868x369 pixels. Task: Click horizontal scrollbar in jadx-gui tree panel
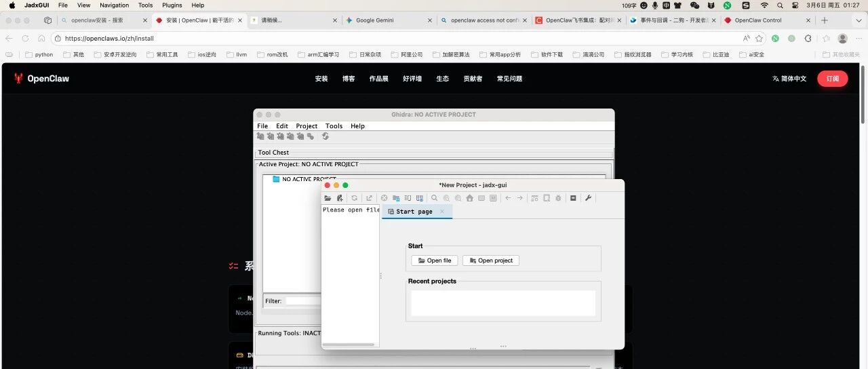coord(349,345)
